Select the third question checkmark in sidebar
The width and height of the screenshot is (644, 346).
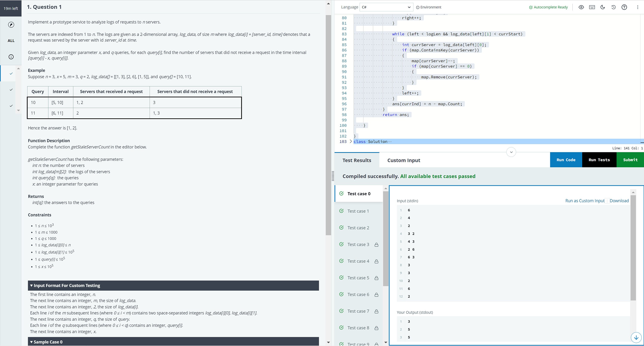(x=11, y=106)
